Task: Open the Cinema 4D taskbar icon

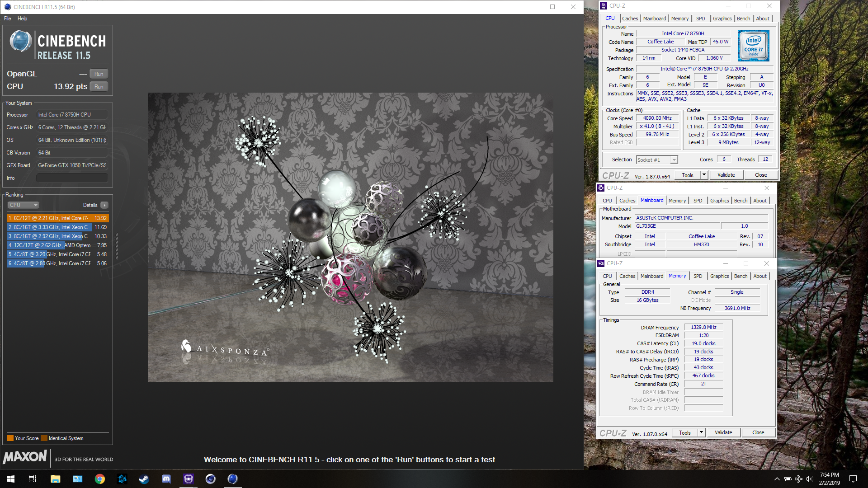Action: (211, 479)
